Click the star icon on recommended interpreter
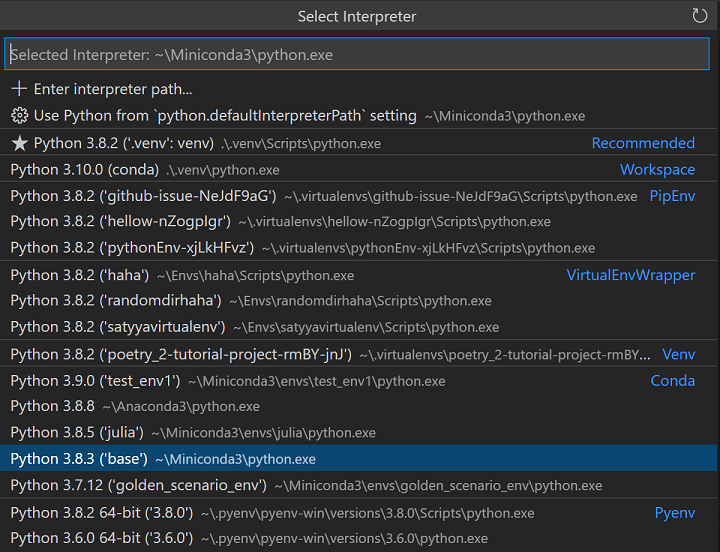This screenshot has height=552, width=720. pyautogui.click(x=19, y=143)
